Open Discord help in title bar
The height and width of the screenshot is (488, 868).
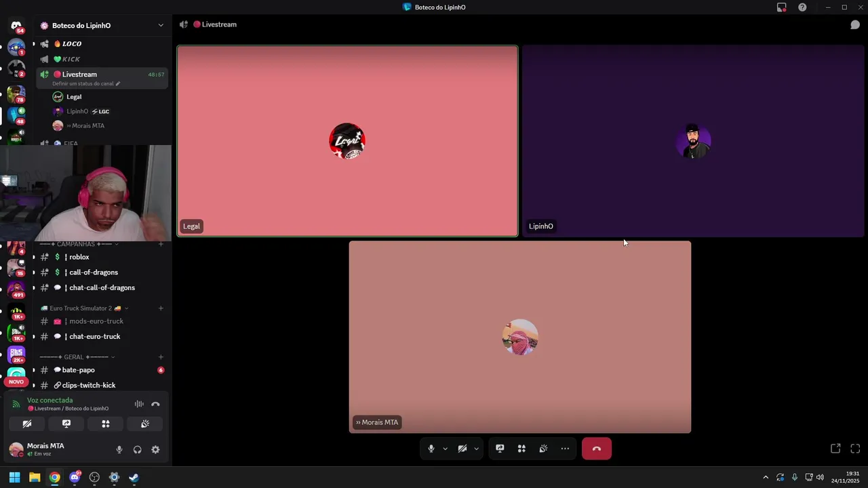[802, 7]
